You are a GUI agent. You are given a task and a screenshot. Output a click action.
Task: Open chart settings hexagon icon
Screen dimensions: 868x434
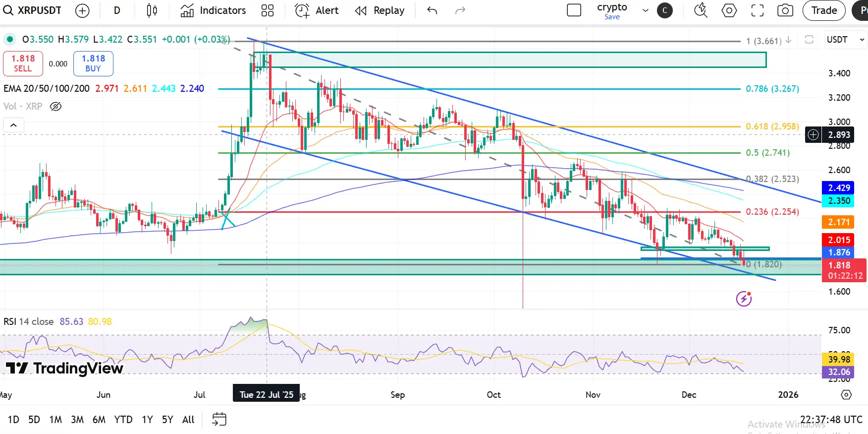click(x=729, y=10)
